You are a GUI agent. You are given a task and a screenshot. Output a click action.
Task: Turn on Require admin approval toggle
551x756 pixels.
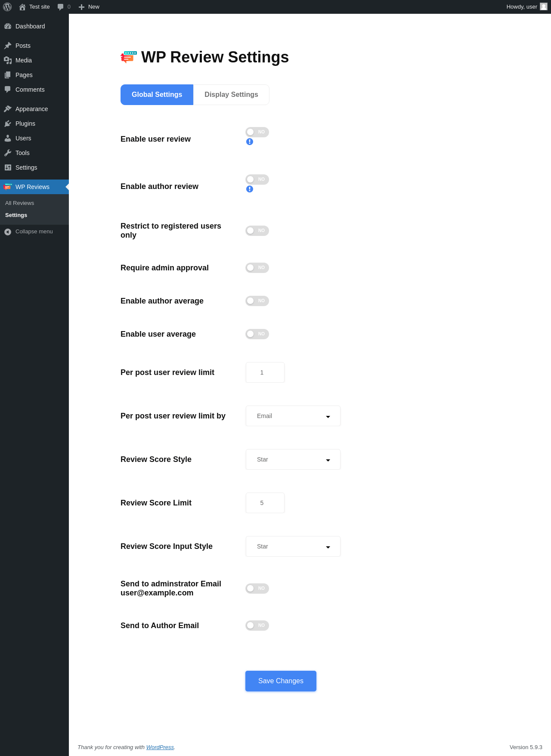click(x=257, y=268)
